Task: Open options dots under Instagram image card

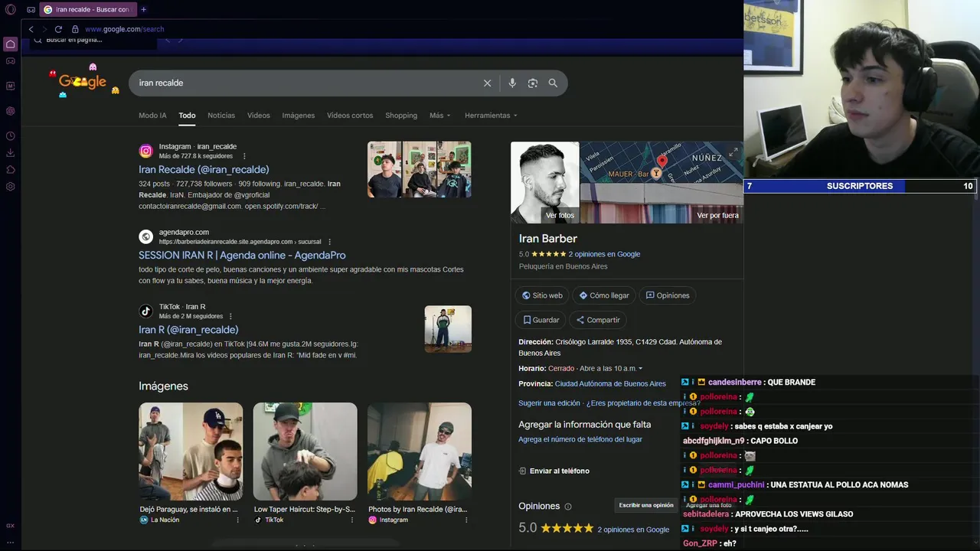Action: (x=465, y=520)
